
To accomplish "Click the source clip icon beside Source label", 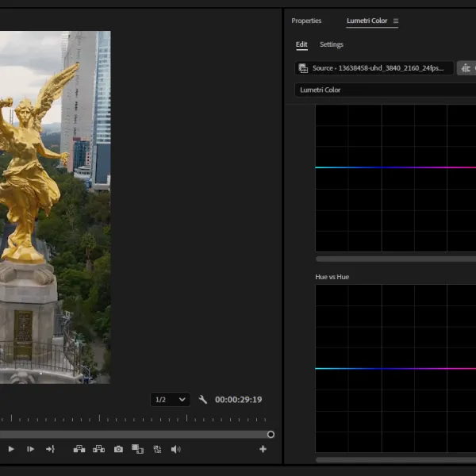I will (x=303, y=68).
